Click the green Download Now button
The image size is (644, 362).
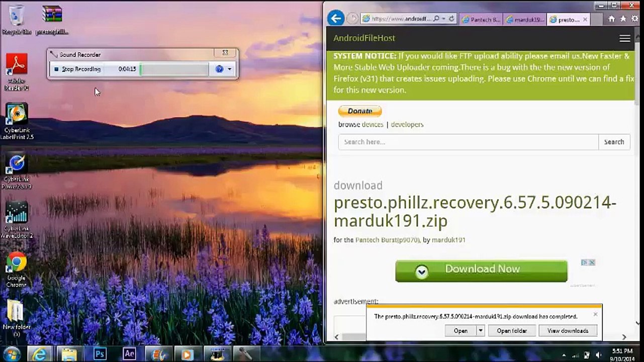481,270
